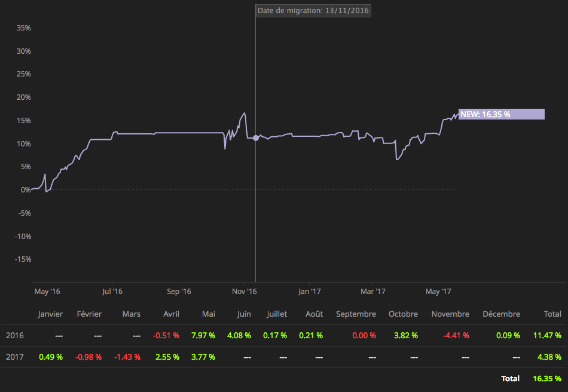Click the May '17 axis label
This screenshot has height=392, width=568.
tap(438, 292)
